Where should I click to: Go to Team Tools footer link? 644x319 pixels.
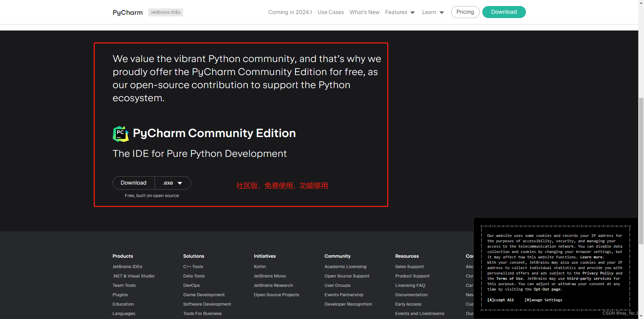click(x=124, y=285)
